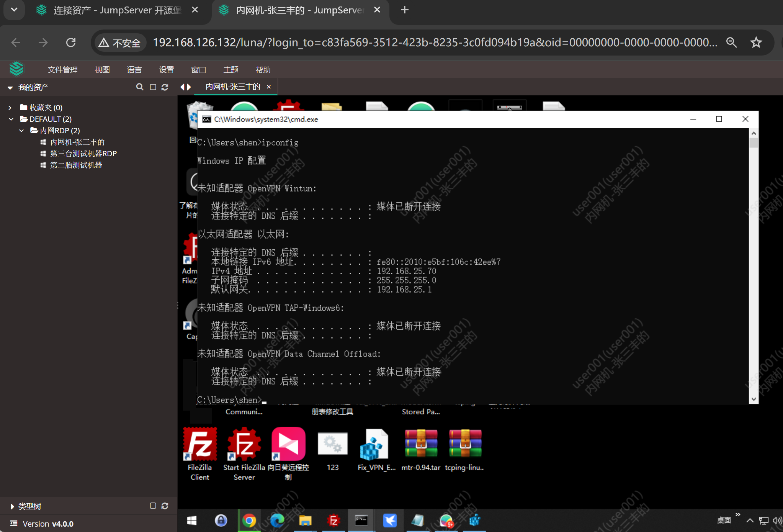This screenshot has height=532, width=783.
Task: Expand the 收藏夹 (0) folder
Action: (10, 107)
